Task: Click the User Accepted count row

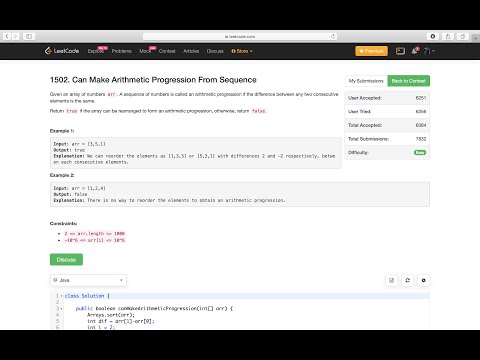Action: [387, 98]
